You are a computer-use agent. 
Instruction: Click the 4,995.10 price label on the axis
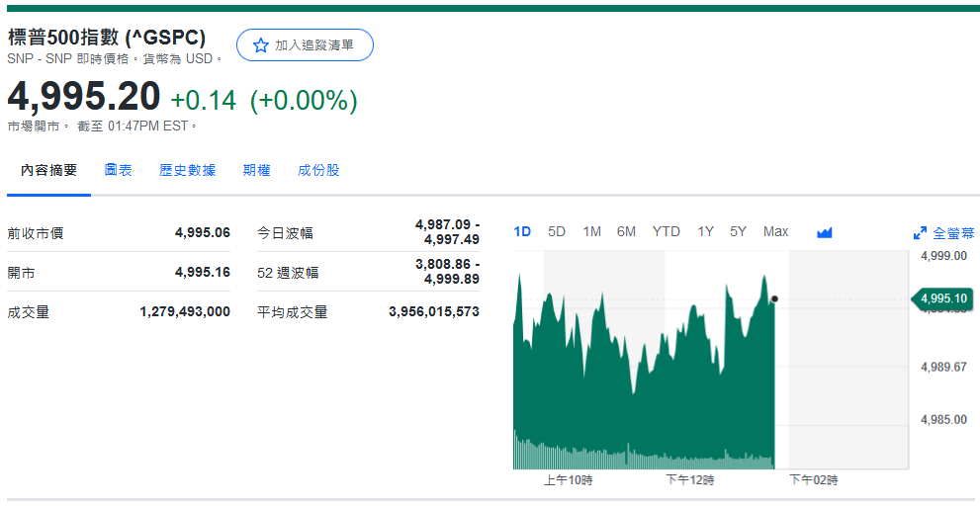[941, 298]
